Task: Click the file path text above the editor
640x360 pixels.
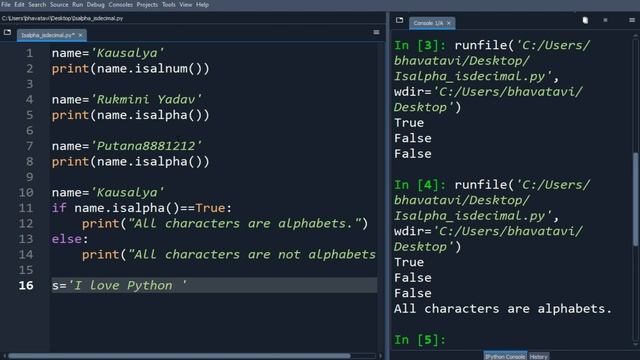Action: [62, 18]
